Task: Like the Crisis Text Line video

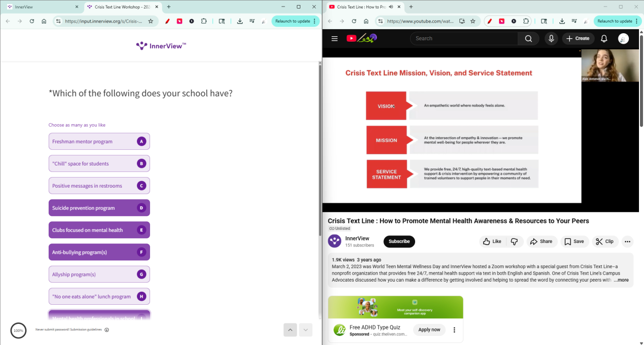Action: click(492, 241)
